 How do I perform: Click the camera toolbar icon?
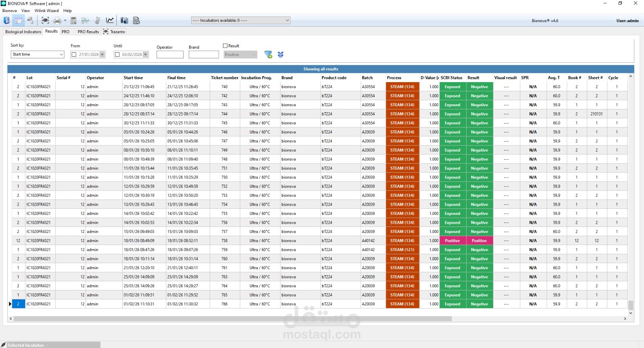coord(124,21)
